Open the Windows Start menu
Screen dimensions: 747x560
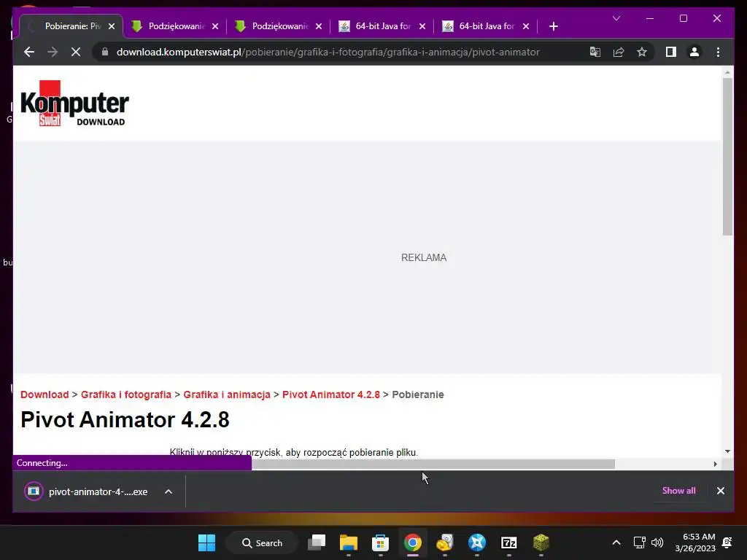point(206,542)
